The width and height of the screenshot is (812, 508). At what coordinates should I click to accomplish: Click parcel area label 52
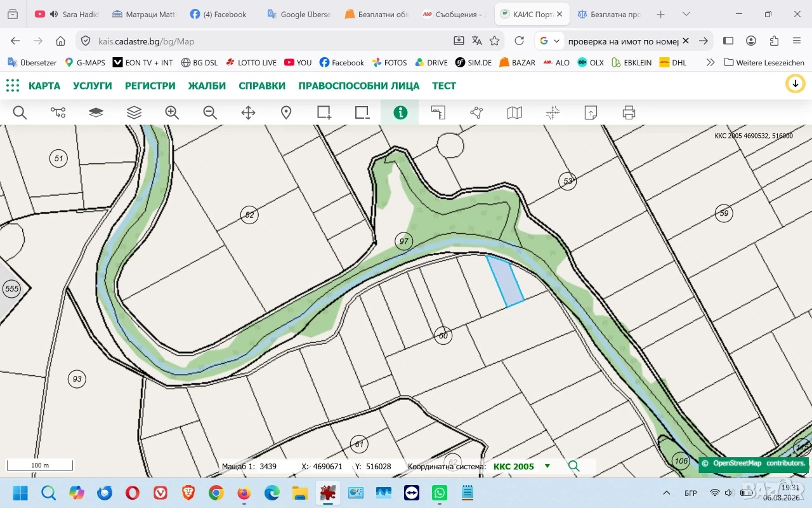(x=249, y=215)
